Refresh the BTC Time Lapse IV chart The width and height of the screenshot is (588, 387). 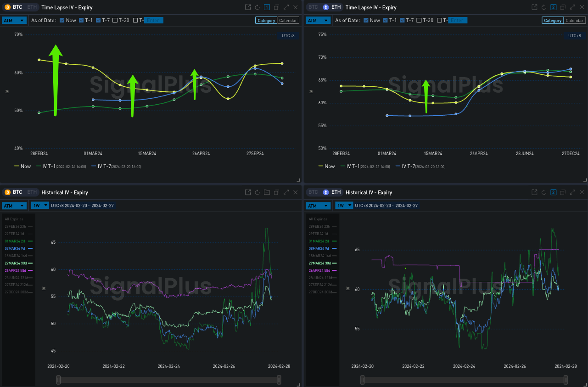pyautogui.click(x=258, y=7)
